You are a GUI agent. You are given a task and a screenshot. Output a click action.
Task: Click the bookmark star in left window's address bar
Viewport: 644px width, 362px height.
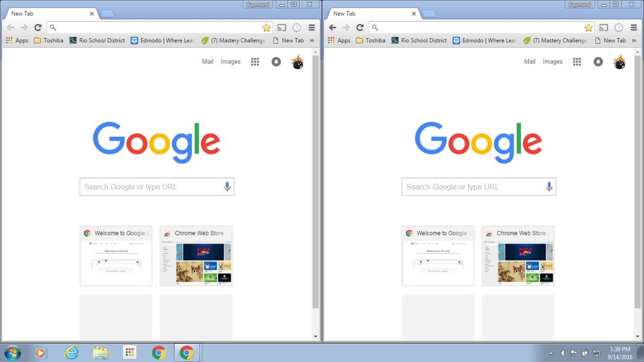[x=266, y=28]
